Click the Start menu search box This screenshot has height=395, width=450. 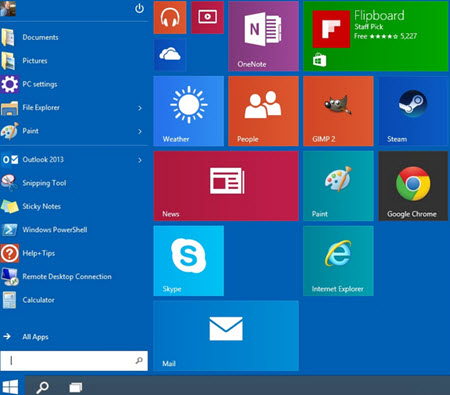click(74, 360)
